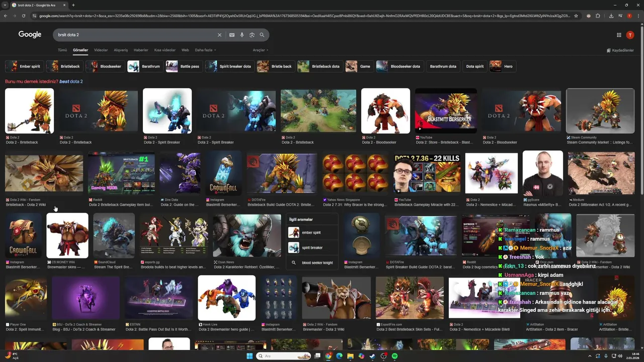Select related search 'blood seeker knight'
Image resolution: width=644 pixels, height=362 pixels.
pos(311,263)
